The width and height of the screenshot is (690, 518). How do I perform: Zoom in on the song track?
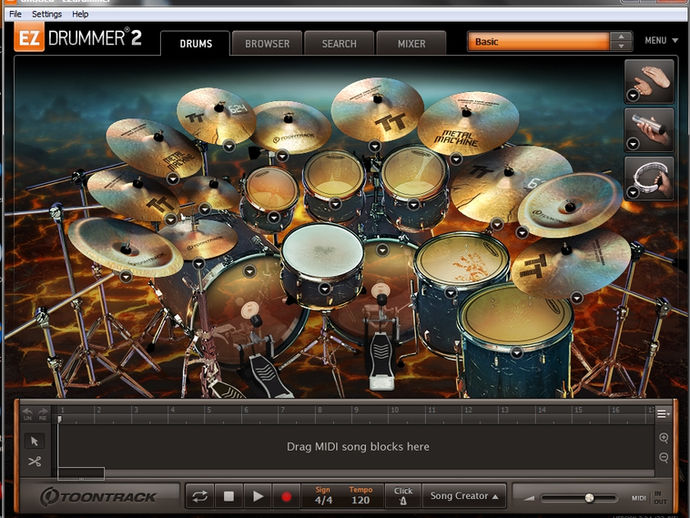tap(664, 437)
